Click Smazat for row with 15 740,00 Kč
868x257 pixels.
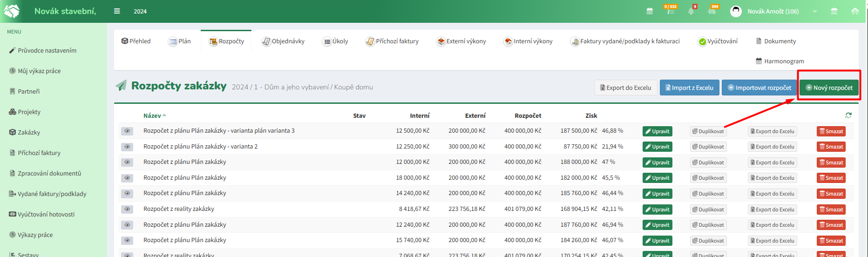(831, 241)
